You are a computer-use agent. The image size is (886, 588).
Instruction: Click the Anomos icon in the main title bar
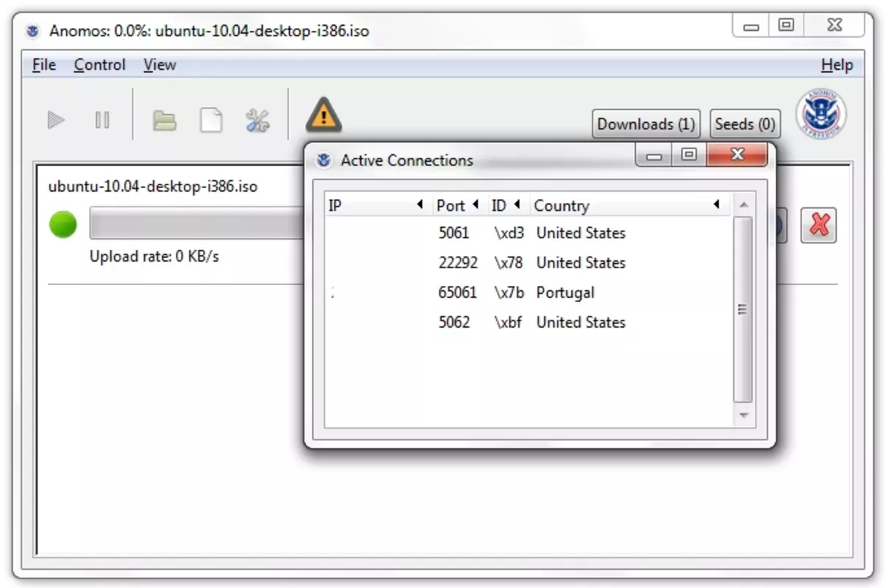(x=32, y=32)
